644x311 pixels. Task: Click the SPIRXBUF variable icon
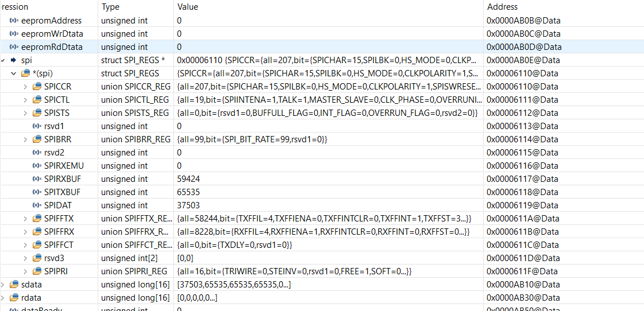pos(37,179)
